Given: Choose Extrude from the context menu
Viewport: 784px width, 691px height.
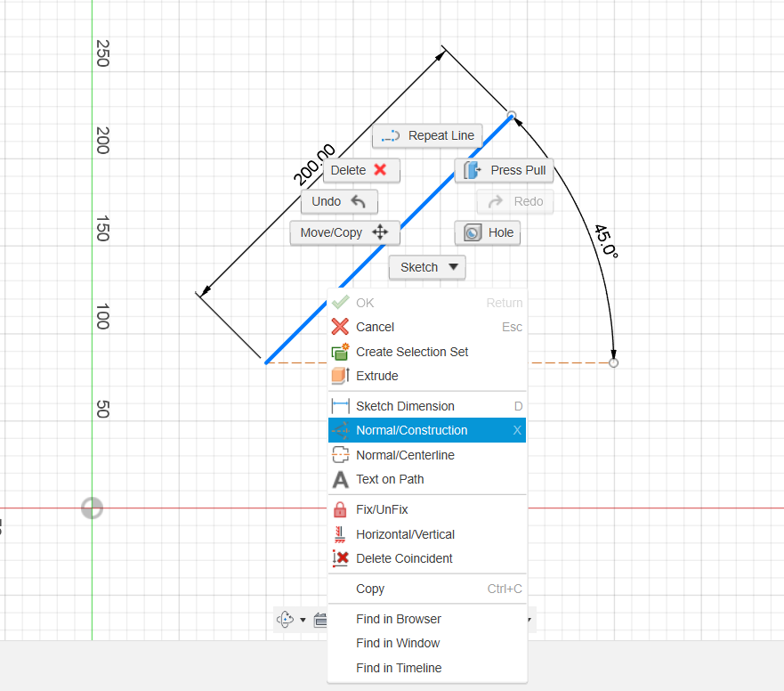Looking at the screenshot, I should (x=427, y=376).
